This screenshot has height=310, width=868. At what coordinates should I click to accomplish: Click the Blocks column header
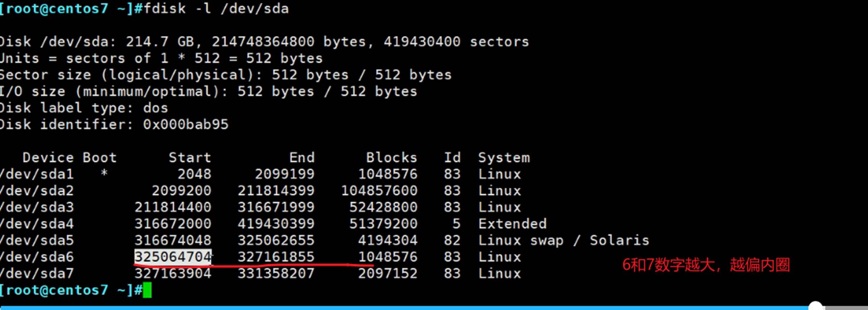click(x=391, y=157)
